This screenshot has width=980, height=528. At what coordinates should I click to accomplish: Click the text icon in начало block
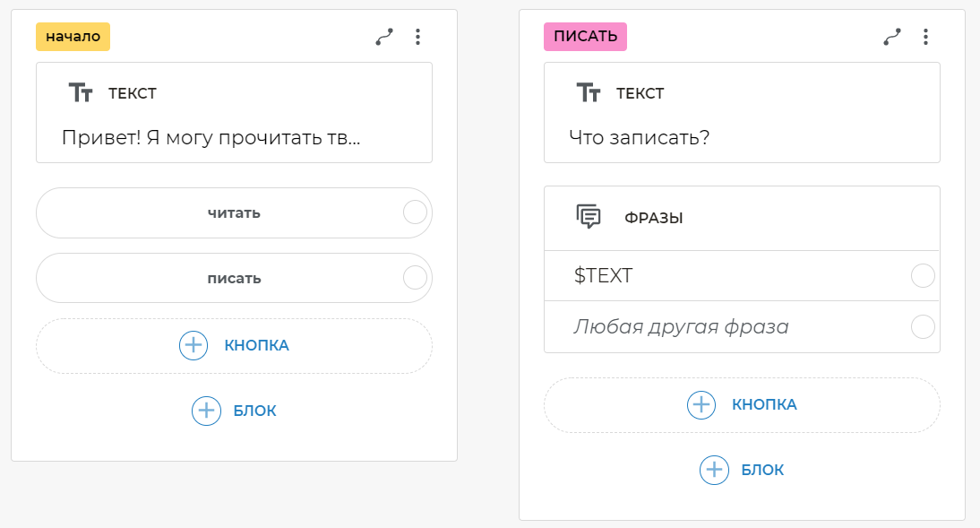pyautogui.click(x=81, y=92)
